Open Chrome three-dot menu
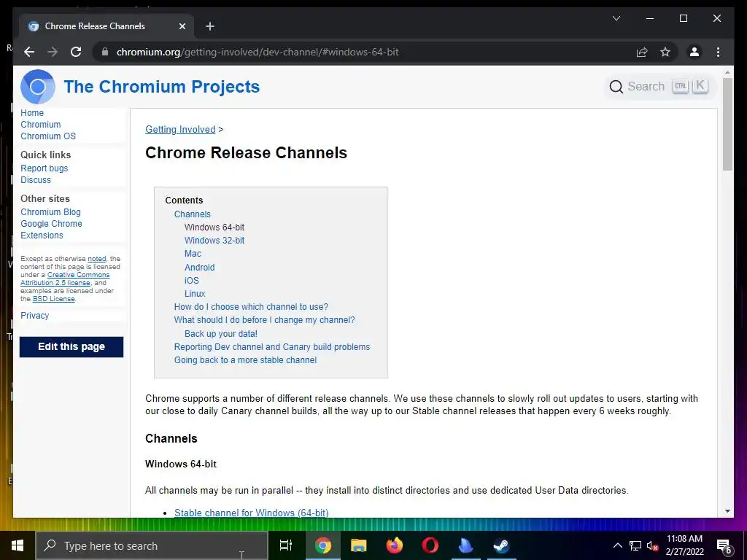Image resolution: width=747 pixels, height=560 pixels. 718,52
